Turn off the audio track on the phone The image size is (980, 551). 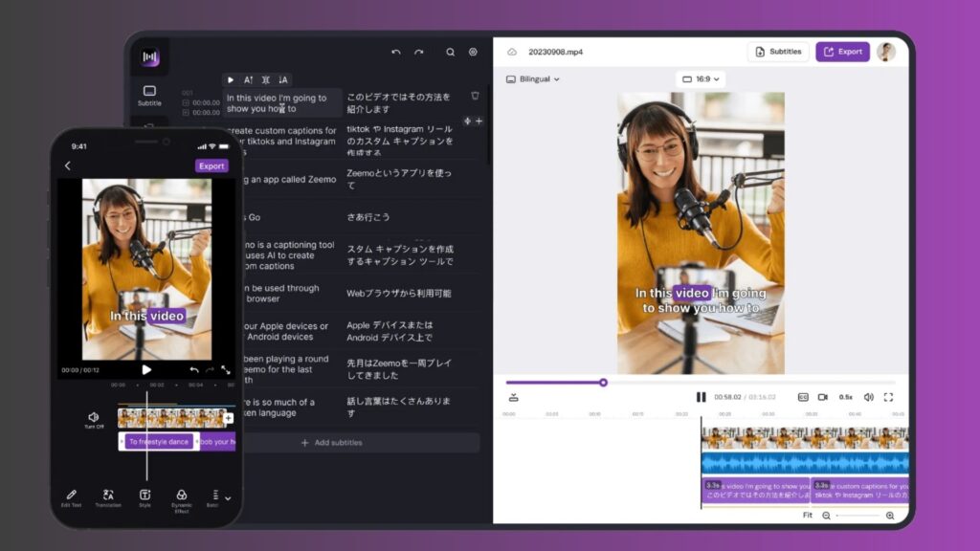(94, 418)
